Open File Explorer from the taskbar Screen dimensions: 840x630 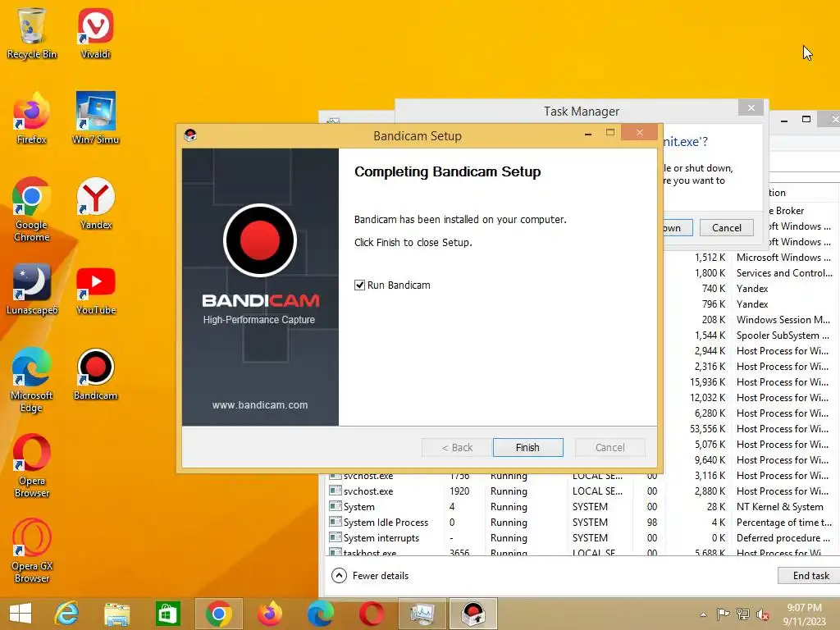(116, 614)
